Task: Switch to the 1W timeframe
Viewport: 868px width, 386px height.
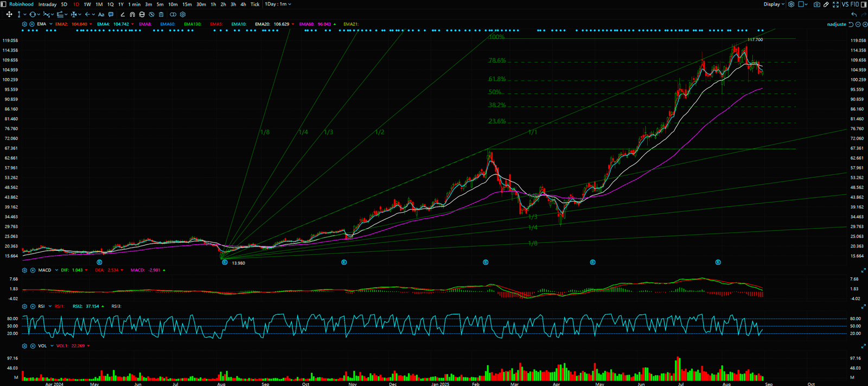Action: pos(87,4)
